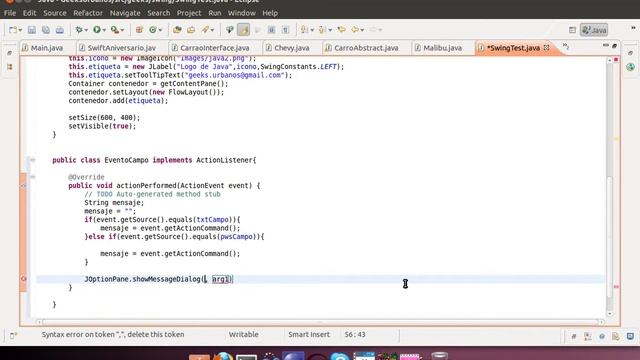Click the Last Edit Location icon
This screenshot has height=360, width=640.
coord(341,30)
